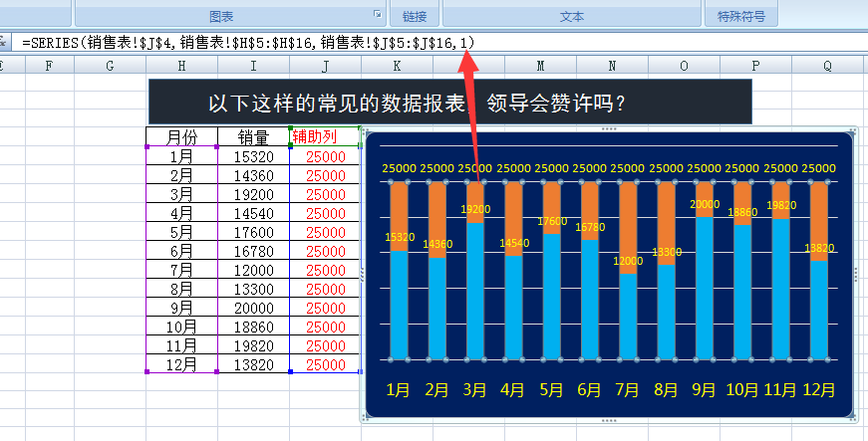Select column G header
Viewport: 868px width, 441px height.
coord(110,66)
